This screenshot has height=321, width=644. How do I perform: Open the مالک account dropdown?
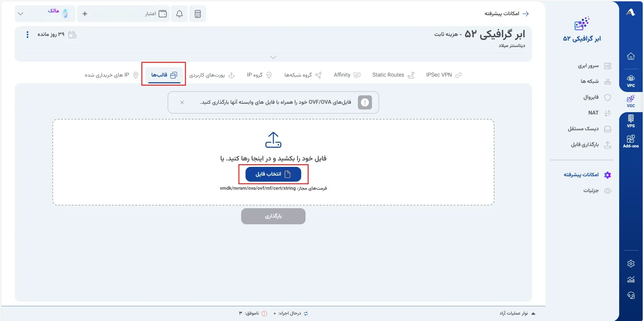(45, 14)
